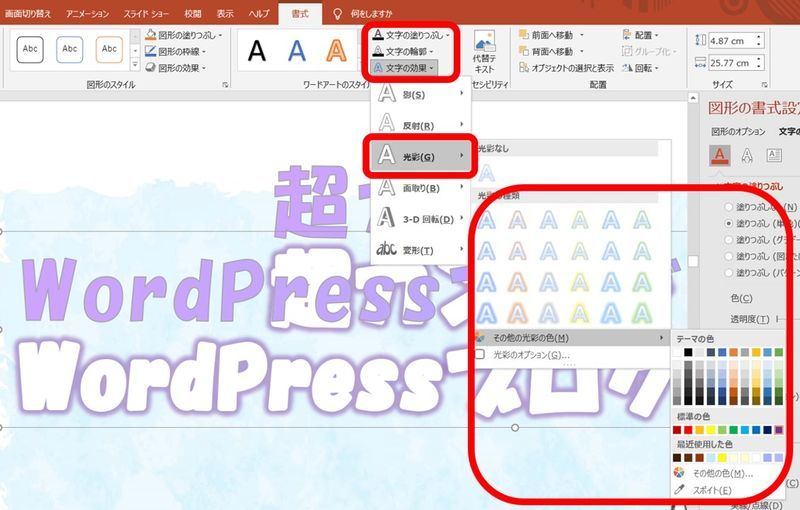The image size is (800, 510).
Task: Apply the orange glow in the bottom preset row
Action: 517,313
